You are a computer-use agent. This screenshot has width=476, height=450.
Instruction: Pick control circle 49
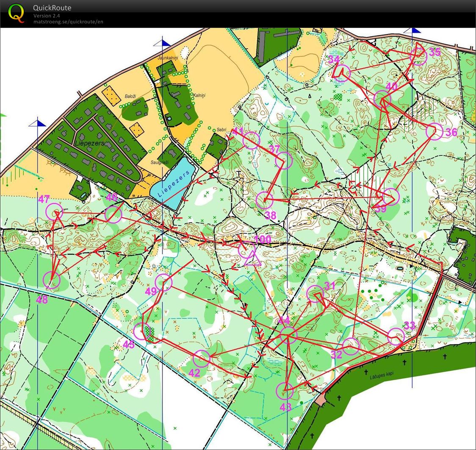click(x=164, y=283)
